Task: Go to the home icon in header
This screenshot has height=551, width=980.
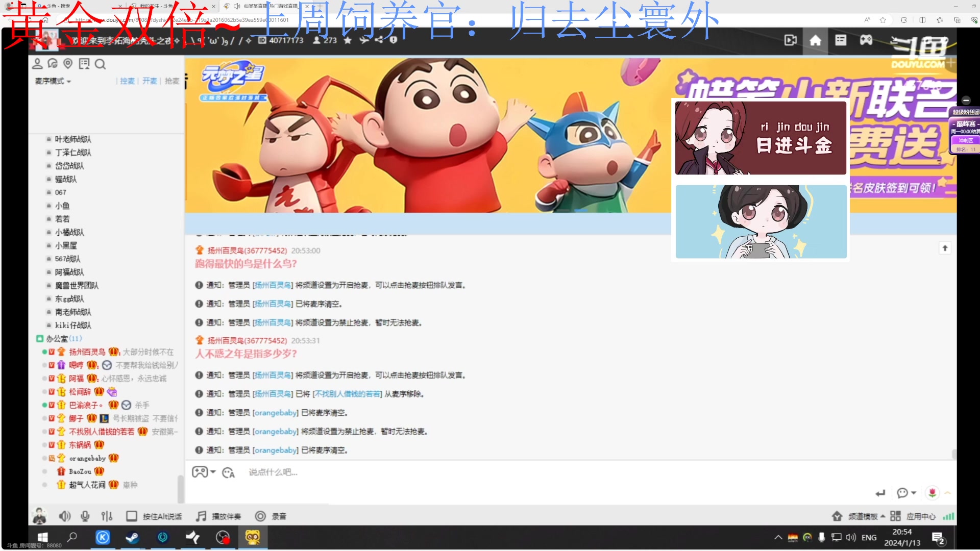Action: (x=815, y=40)
